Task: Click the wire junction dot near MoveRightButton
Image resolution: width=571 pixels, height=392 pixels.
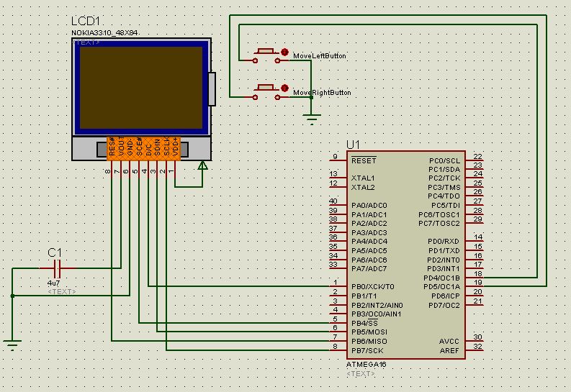Action: pyautogui.click(x=311, y=97)
